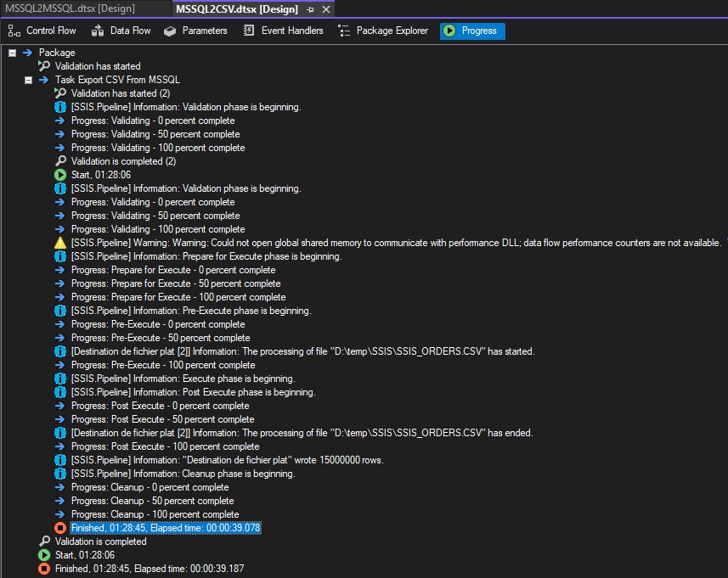728x578 pixels.
Task: Click the Package Explorer tab icon
Action: (x=344, y=31)
